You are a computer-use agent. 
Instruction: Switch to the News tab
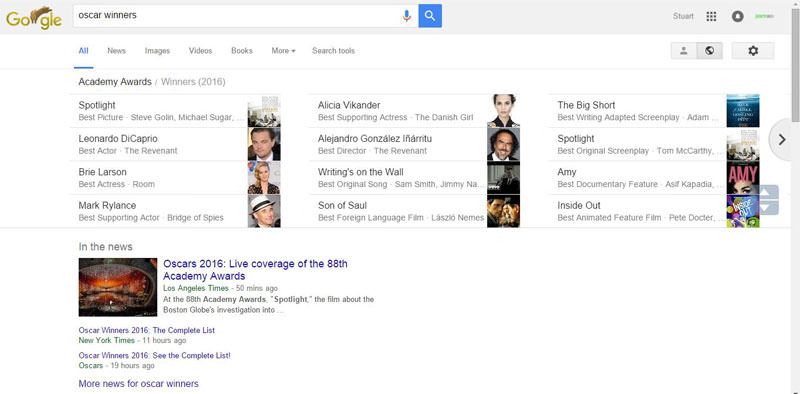point(116,51)
